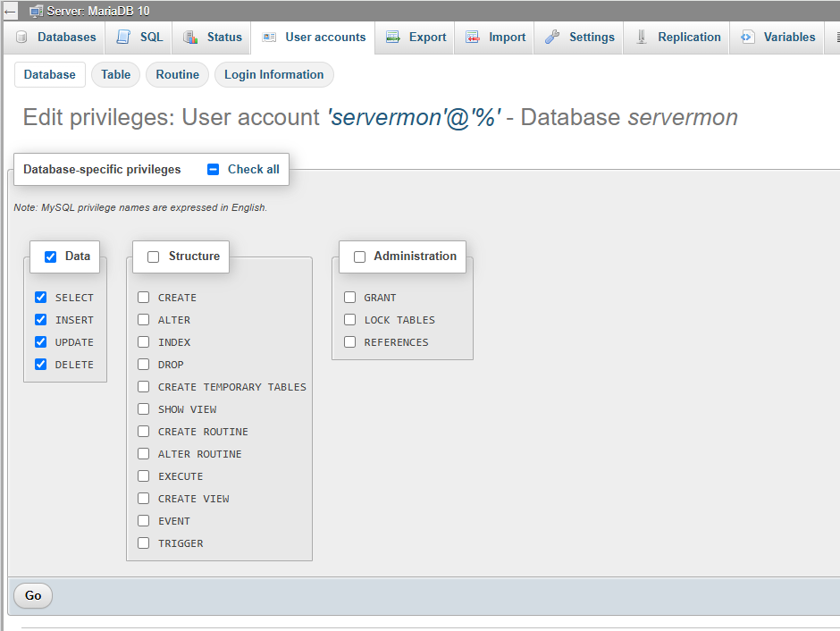This screenshot has height=631, width=840.
Task: Click the SQL tab icon
Action: point(123,37)
